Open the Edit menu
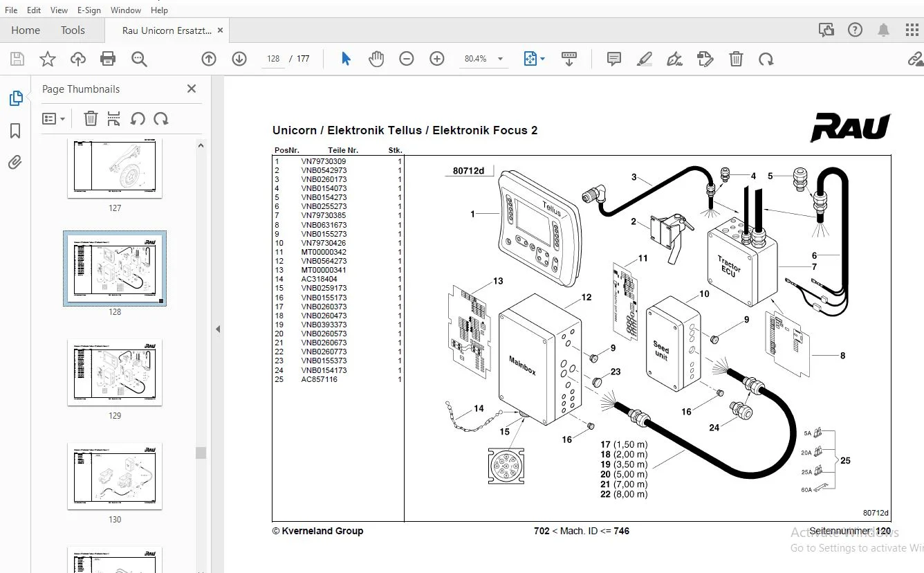Image resolution: width=924 pixels, height=573 pixels. 34,10
